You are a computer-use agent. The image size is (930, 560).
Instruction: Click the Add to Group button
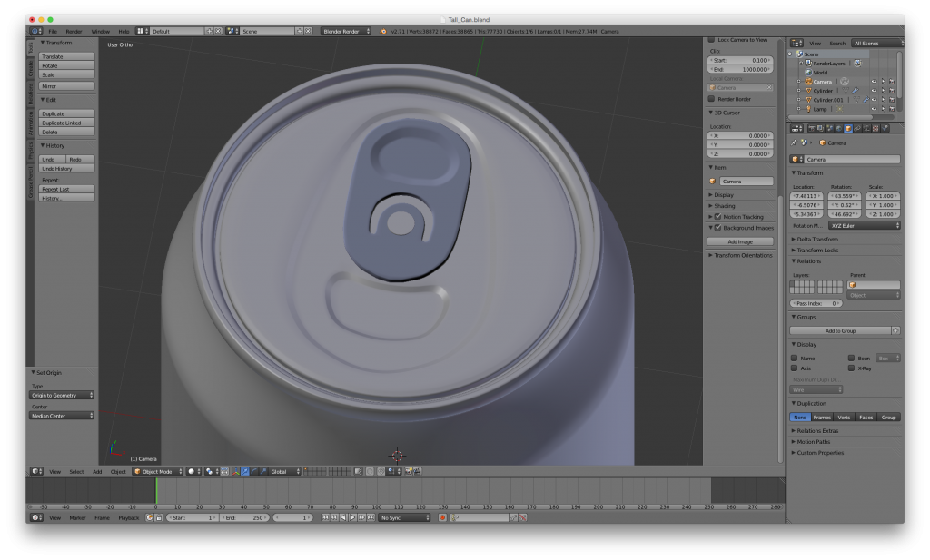[x=840, y=331]
